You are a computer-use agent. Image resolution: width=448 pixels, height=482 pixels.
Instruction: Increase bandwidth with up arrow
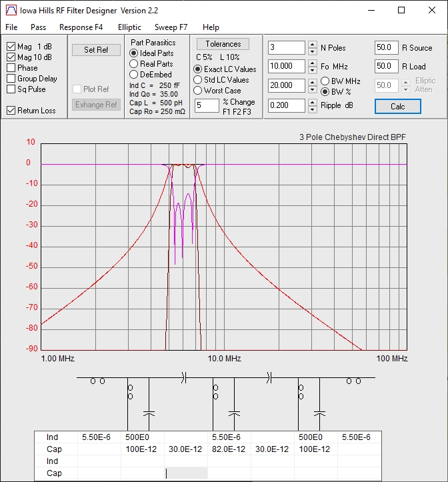(313, 83)
